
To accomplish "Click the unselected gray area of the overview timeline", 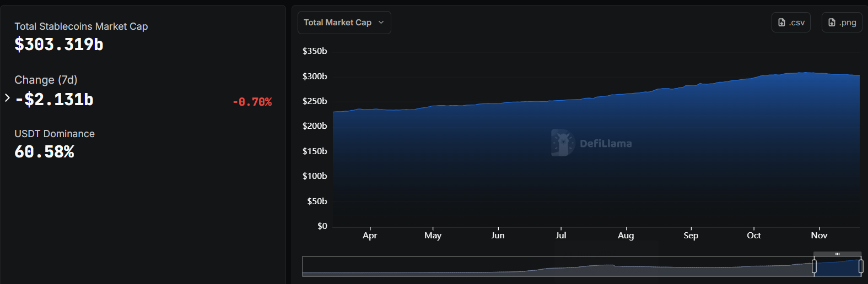I will [551, 266].
